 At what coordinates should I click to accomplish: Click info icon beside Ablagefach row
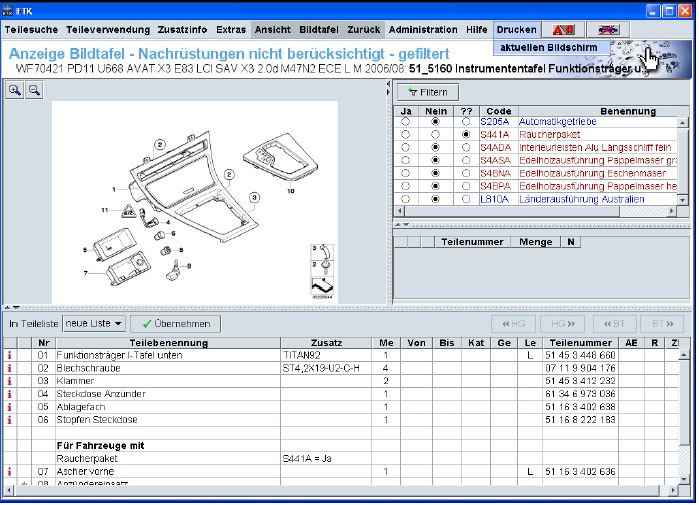tap(10, 407)
